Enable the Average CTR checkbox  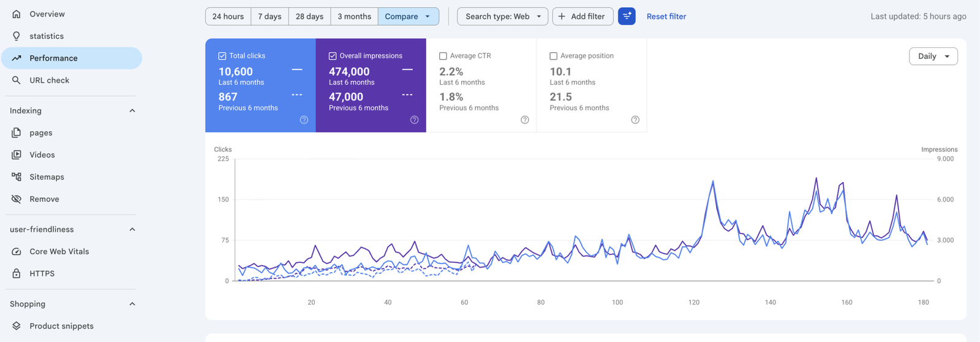click(443, 56)
